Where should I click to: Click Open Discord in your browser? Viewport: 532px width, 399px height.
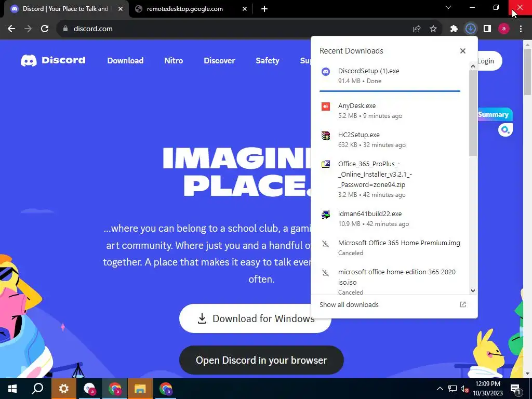(261, 360)
